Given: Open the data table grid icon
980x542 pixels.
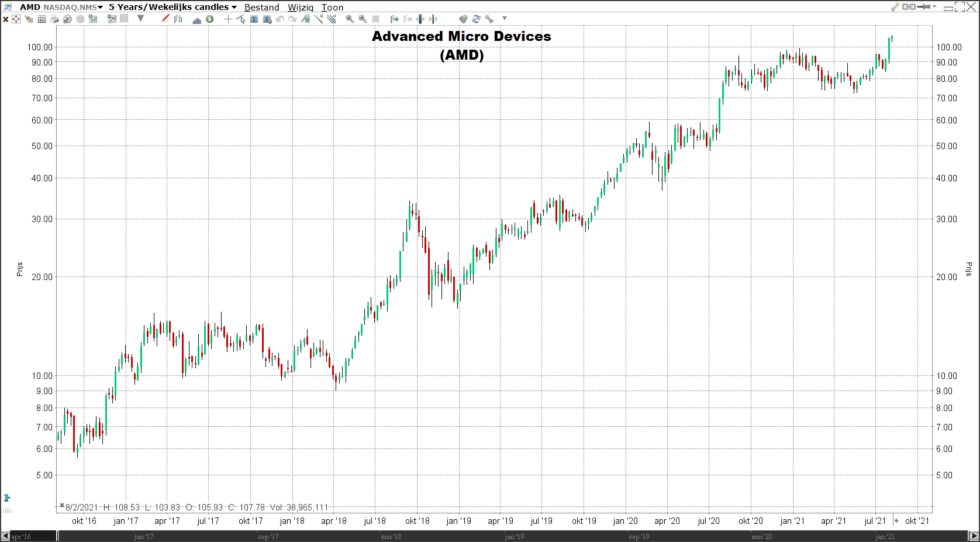Looking at the screenshot, I should (x=42, y=19).
